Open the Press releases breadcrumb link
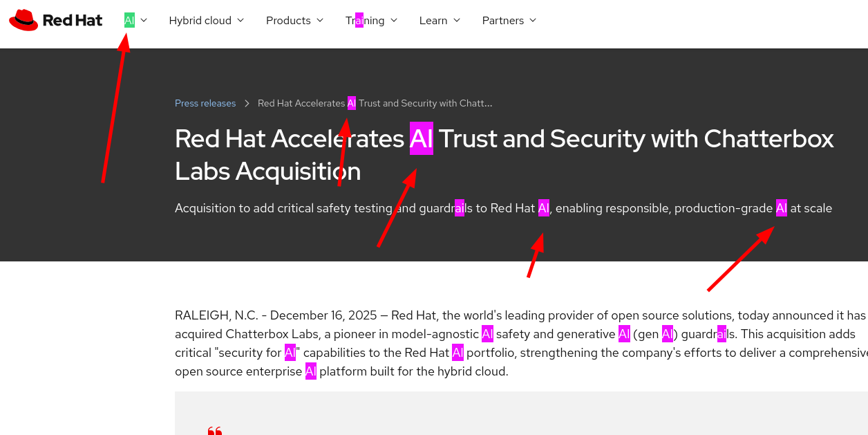This screenshot has height=435, width=868. coord(205,102)
